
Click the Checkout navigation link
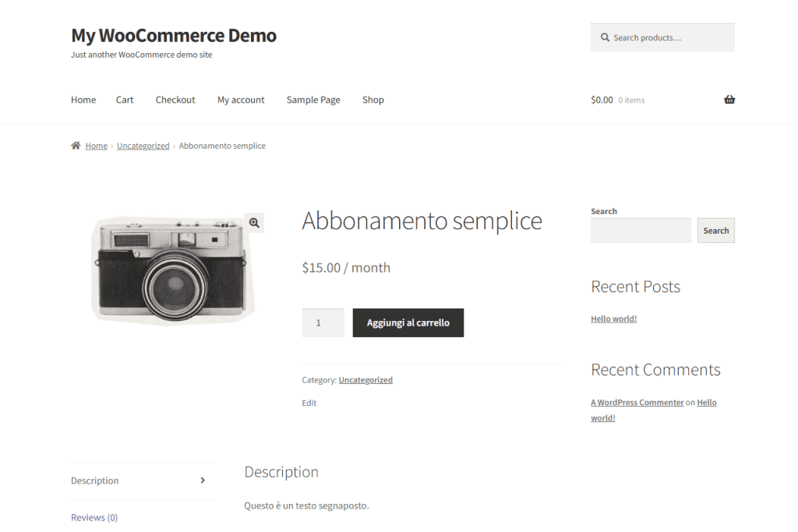click(175, 99)
